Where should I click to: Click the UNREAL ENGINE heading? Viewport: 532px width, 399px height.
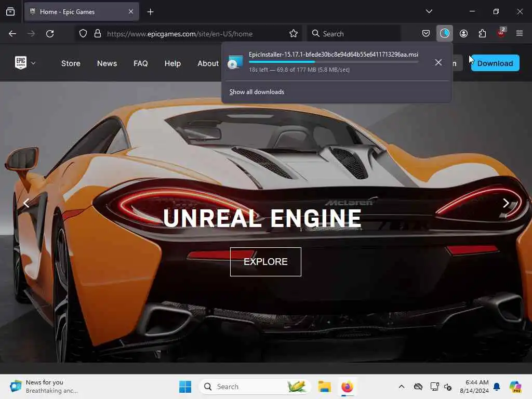coord(262,218)
